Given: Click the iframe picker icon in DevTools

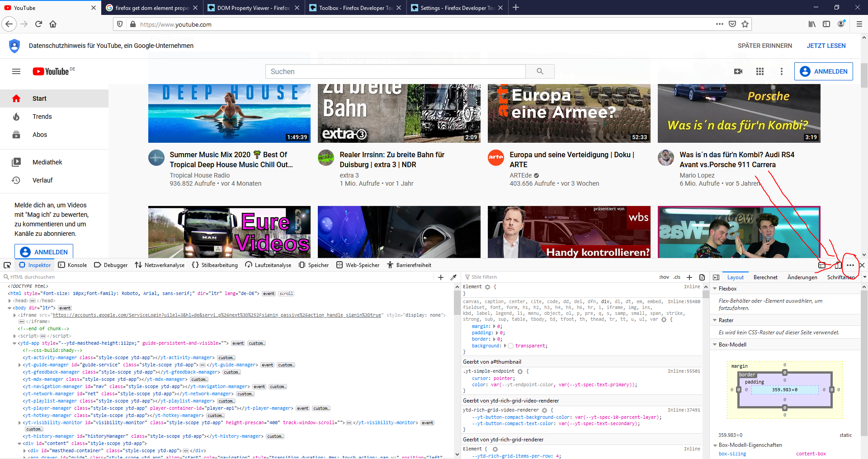Looking at the screenshot, I should (822, 265).
